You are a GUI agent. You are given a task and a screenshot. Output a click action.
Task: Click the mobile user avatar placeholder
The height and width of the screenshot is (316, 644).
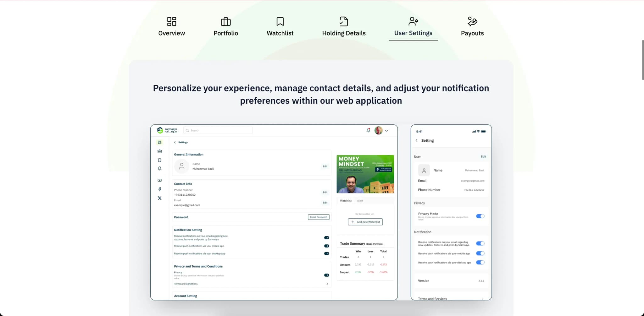coord(424,170)
